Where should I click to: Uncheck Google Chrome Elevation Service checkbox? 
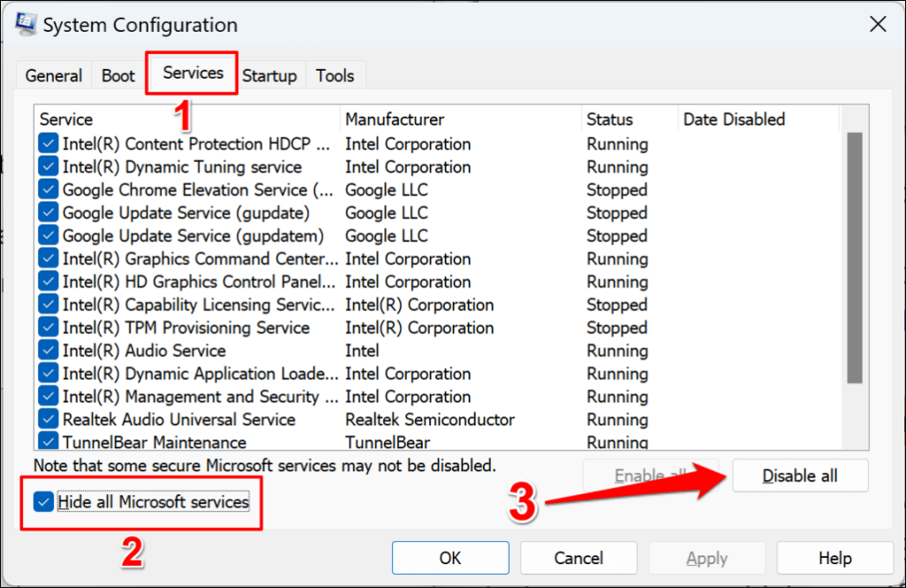tap(48, 189)
